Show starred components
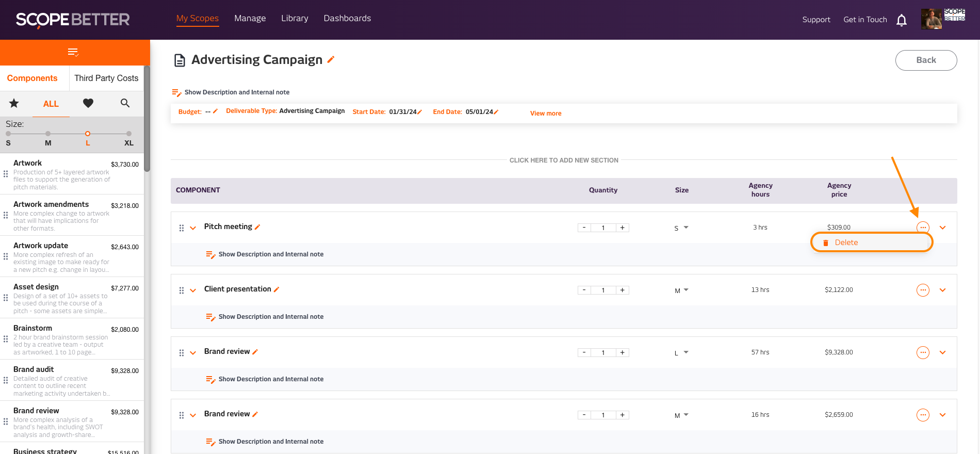The image size is (980, 454). 14,103
